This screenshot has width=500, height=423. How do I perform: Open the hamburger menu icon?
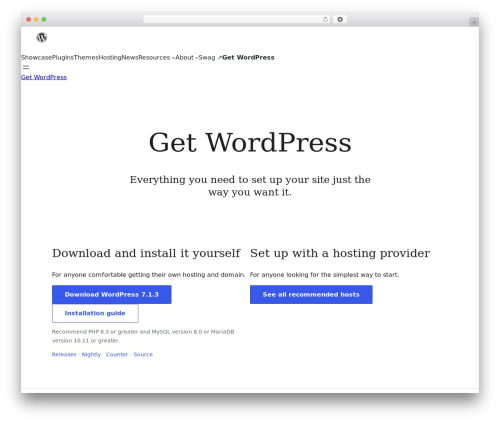pyautogui.click(x=26, y=67)
